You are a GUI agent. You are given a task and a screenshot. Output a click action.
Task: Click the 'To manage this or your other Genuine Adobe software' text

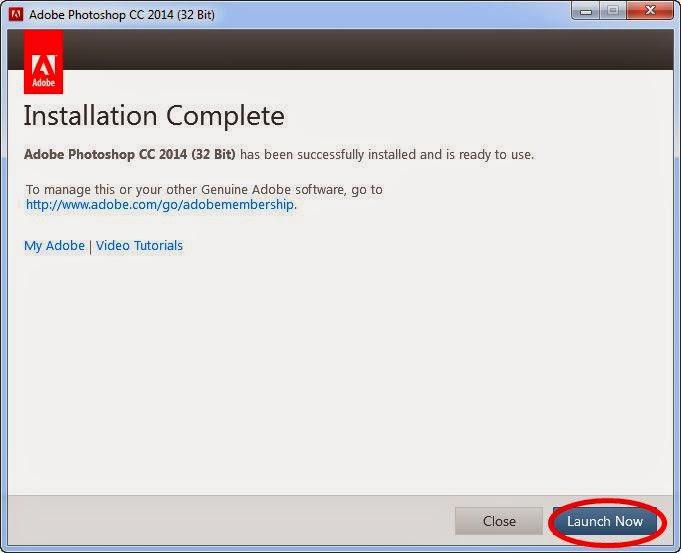(185, 189)
